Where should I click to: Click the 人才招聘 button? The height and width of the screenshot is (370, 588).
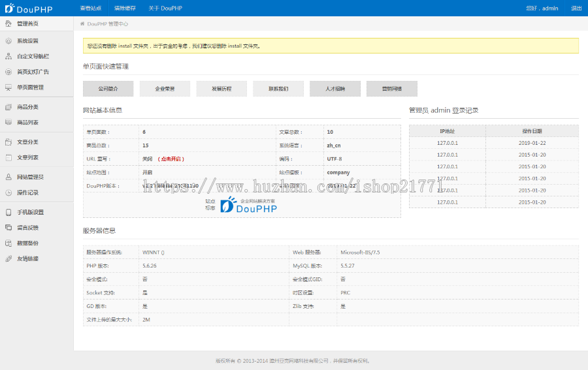335,89
